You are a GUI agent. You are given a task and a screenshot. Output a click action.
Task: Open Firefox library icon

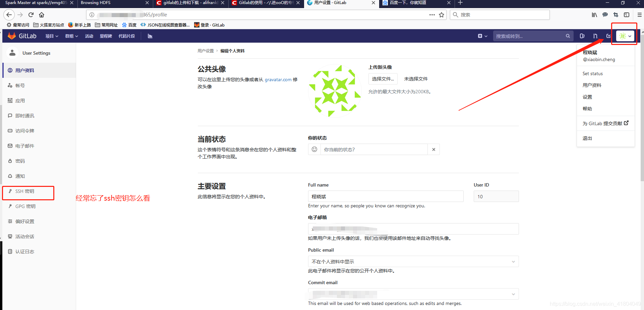pos(594,15)
